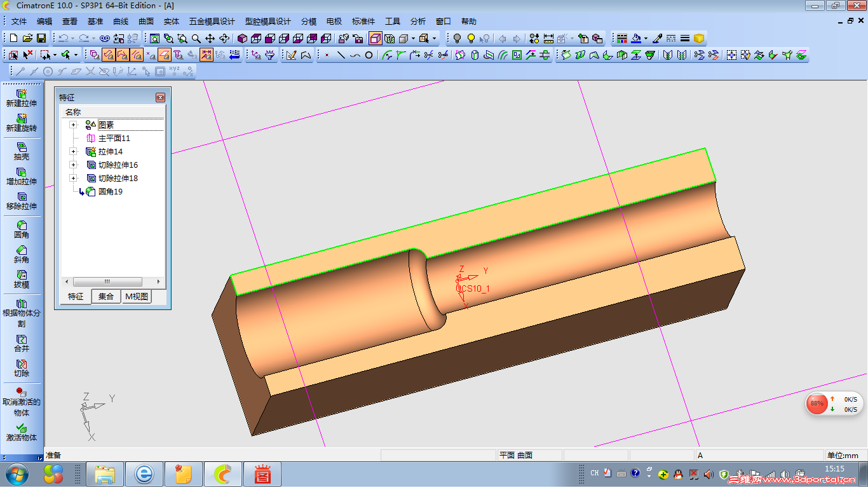Click the 激活物体 button
Image resolution: width=868 pixels, height=488 pixels.
[22, 432]
